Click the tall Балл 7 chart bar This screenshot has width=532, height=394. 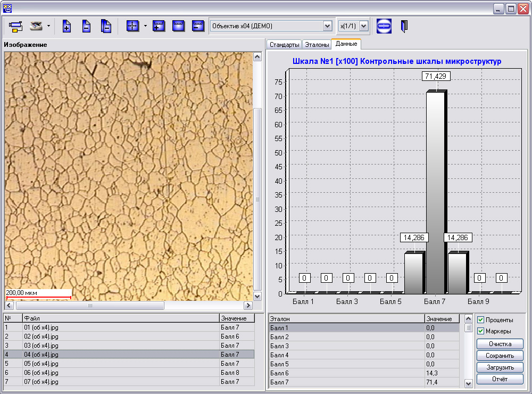437,192
